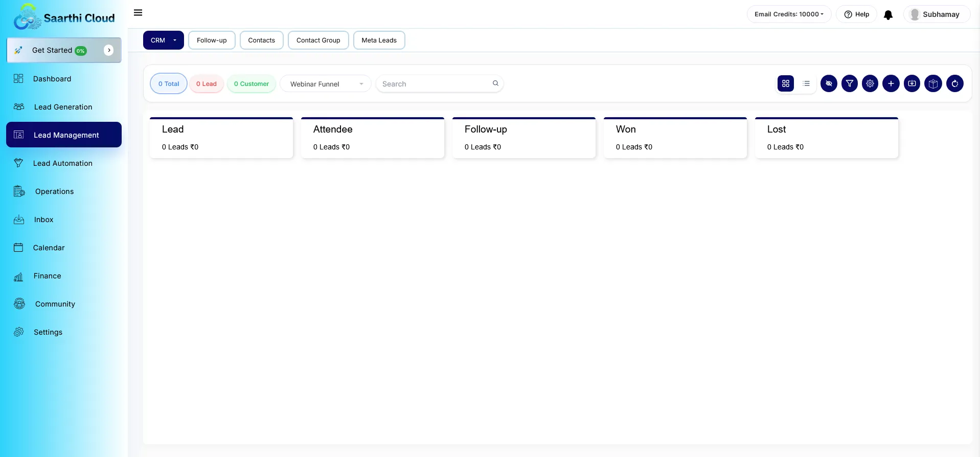Open pipeline settings gear icon
Image resolution: width=980 pixels, height=457 pixels.
(x=870, y=83)
